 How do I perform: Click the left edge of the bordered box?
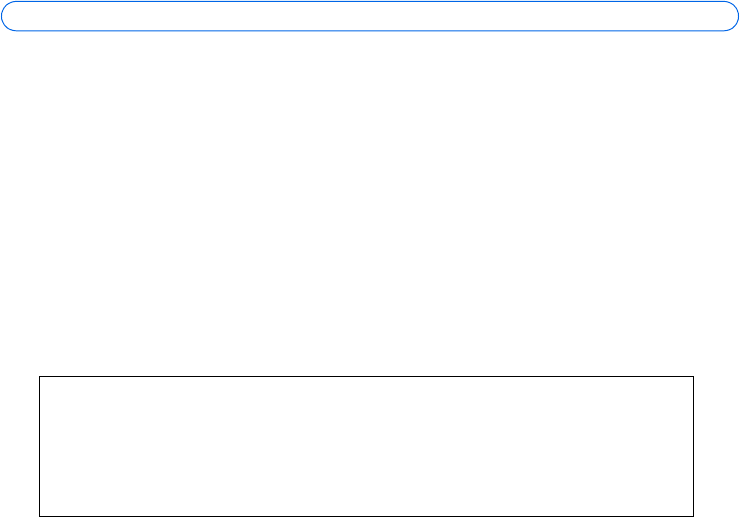pyautogui.click(x=39, y=446)
